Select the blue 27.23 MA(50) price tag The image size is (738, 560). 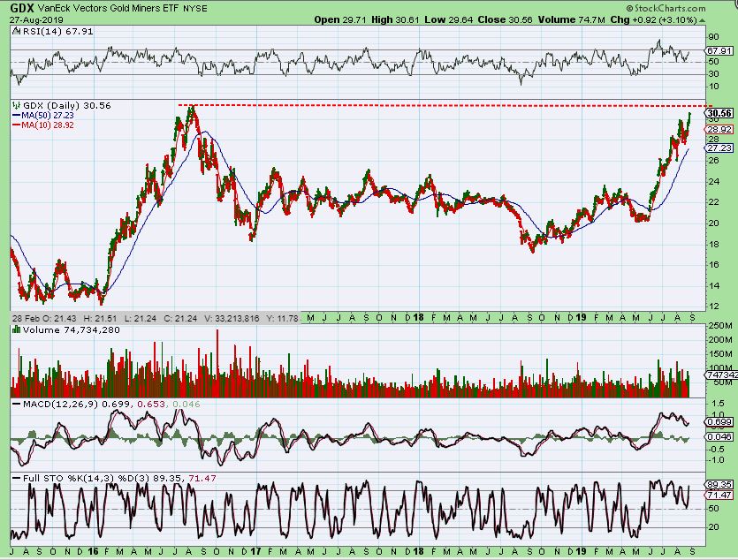point(719,148)
